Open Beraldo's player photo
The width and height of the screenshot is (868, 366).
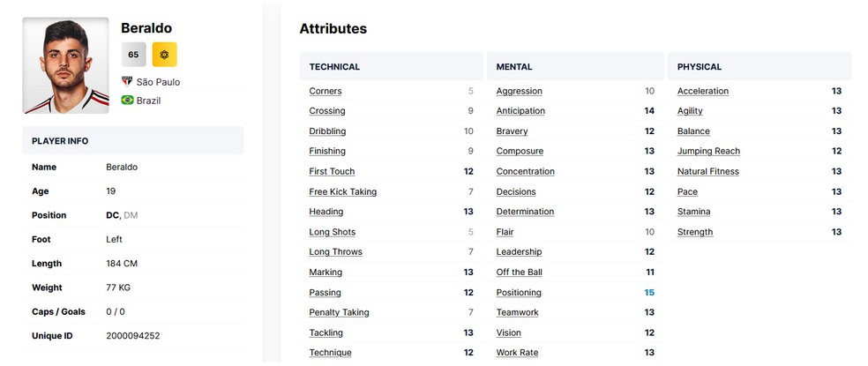(x=65, y=65)
